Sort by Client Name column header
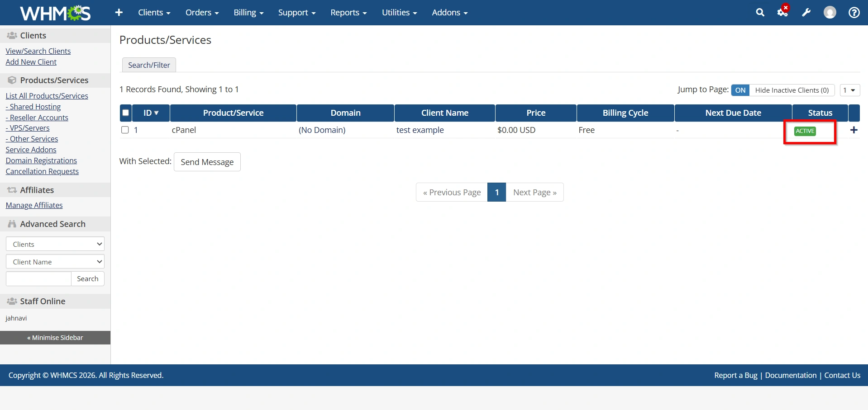 pos(445,113)
